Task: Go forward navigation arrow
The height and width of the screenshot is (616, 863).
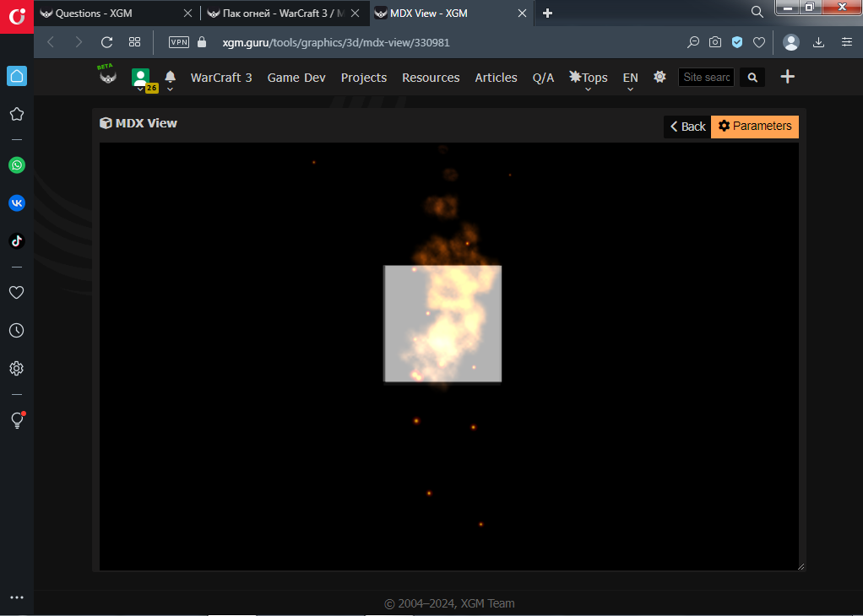Action: click(x=79, y=42)
